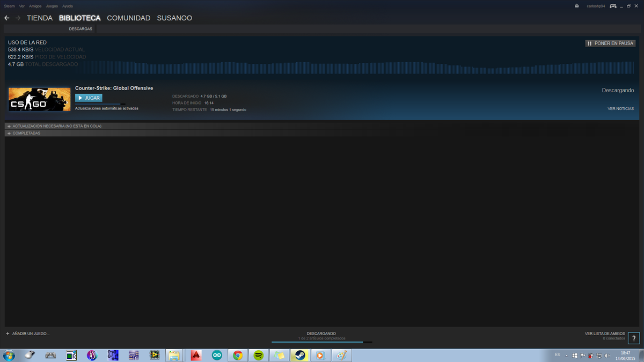This screenshot has width=644, height=362.
Task: Click the network usage graph
Action: (360, 68)
